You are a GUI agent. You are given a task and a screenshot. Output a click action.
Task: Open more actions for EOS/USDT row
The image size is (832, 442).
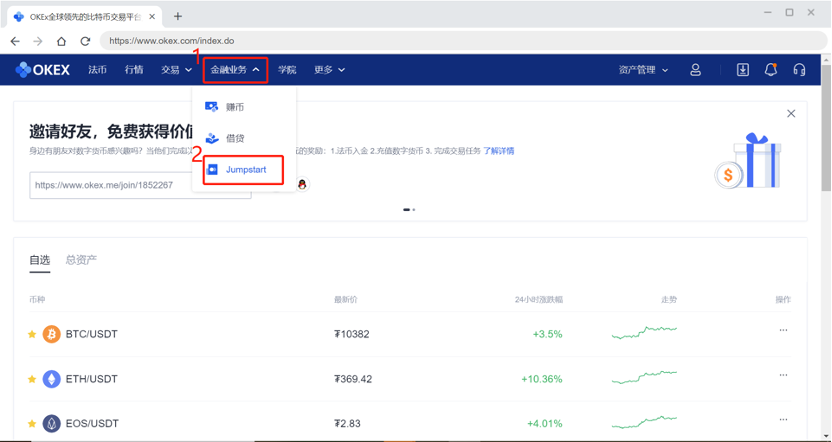[783, 420]
